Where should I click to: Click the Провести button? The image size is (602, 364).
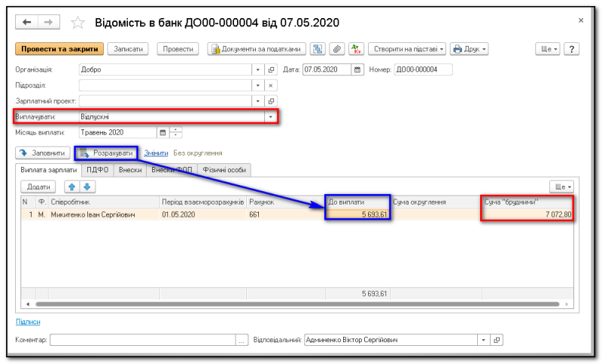[x=178, y=49]
